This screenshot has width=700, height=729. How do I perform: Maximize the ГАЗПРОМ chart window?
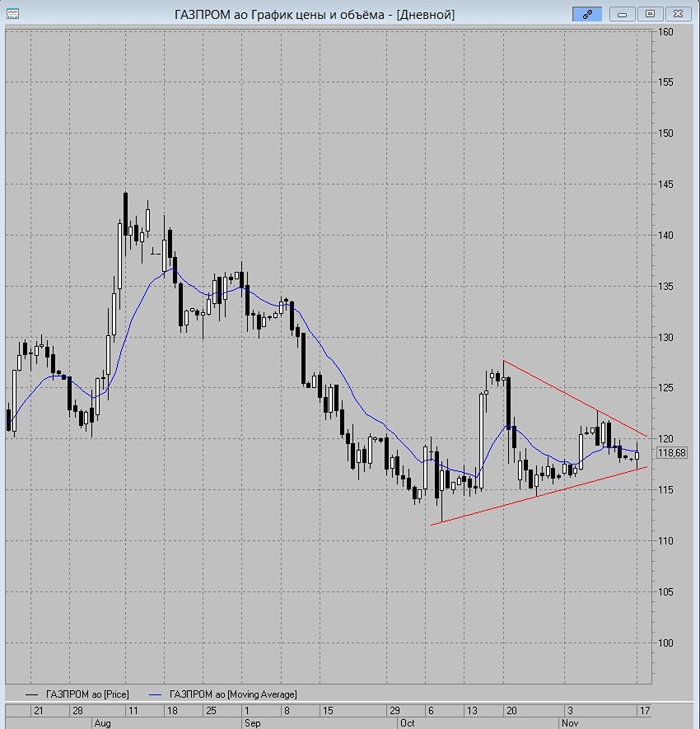click(x=651, y=14)
